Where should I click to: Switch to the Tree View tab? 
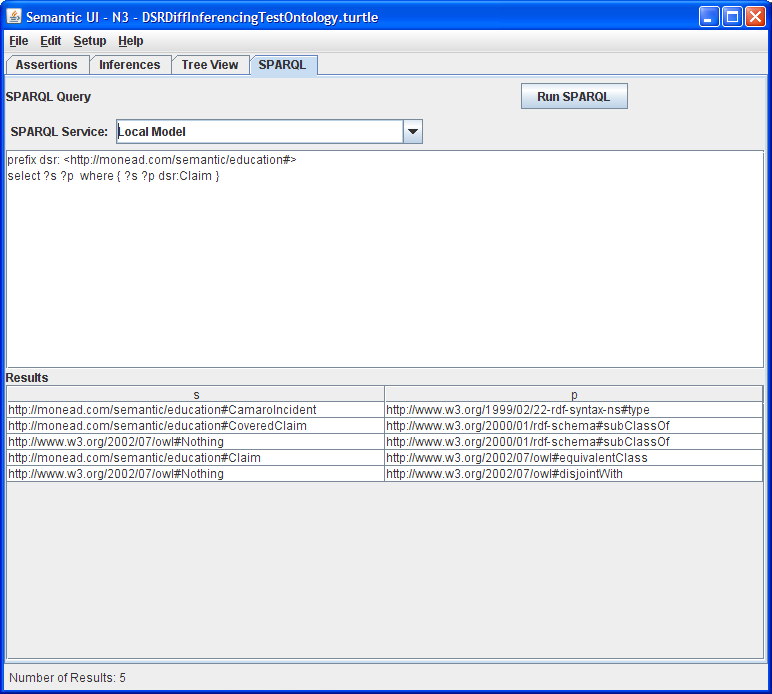pos(210,64)
